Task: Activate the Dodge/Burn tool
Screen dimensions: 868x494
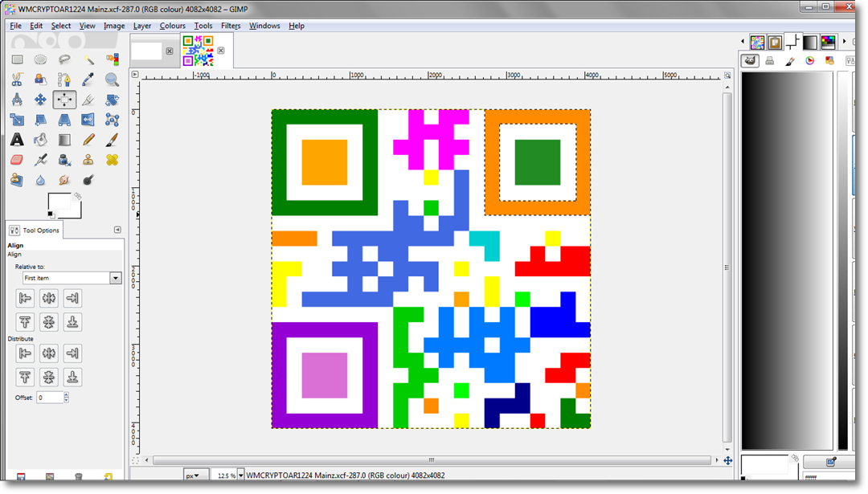Action: 88,180
